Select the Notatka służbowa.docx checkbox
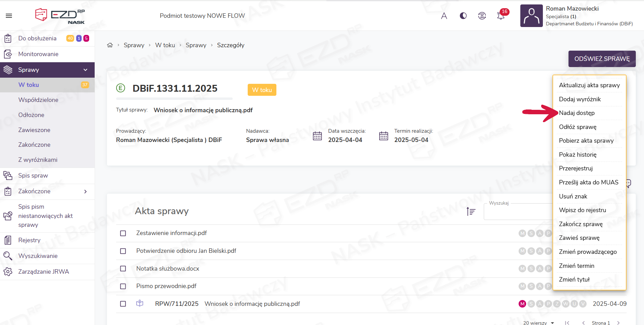Image resolution: width=644 pixels, height=325 pixels. 123,269
